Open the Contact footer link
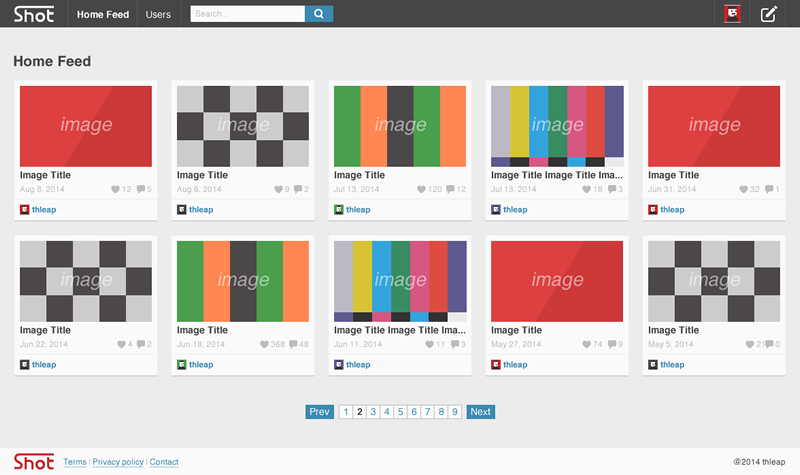The height and width of the screenshot is (475, 800). pyautogui.click(x=164, y=462)
